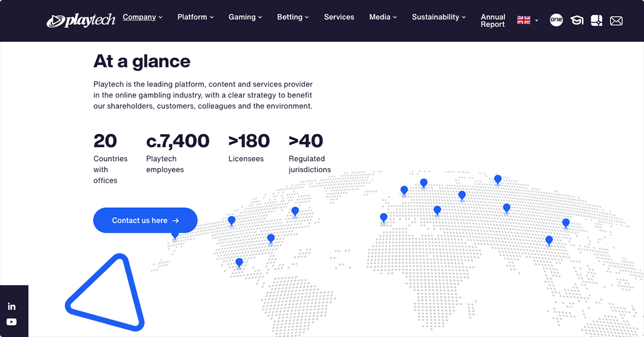The height and width of the screenshot is (337, 644).
Task: Click the UK flag language icon
Action: tap(524, 20)
